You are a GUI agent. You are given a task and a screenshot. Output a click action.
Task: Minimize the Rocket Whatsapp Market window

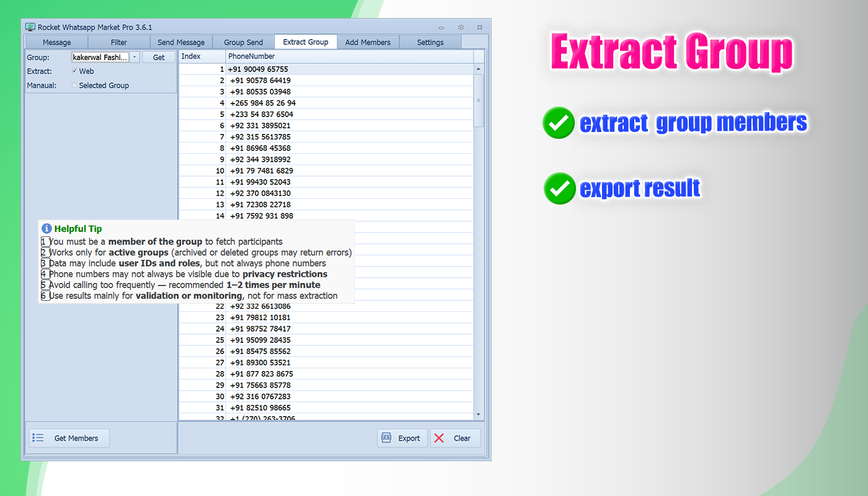(441, 27)
